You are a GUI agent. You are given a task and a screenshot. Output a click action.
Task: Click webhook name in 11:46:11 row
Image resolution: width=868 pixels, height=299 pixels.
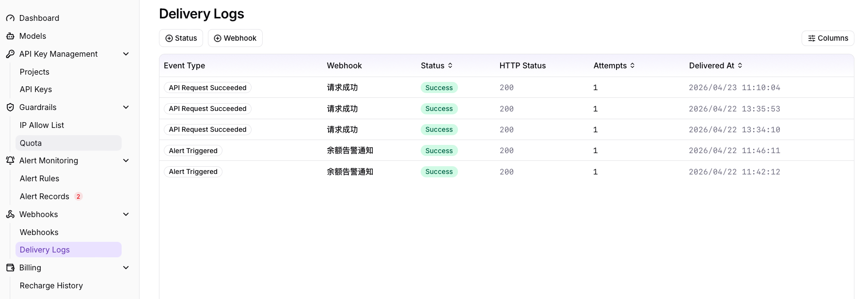coord(350,151)
